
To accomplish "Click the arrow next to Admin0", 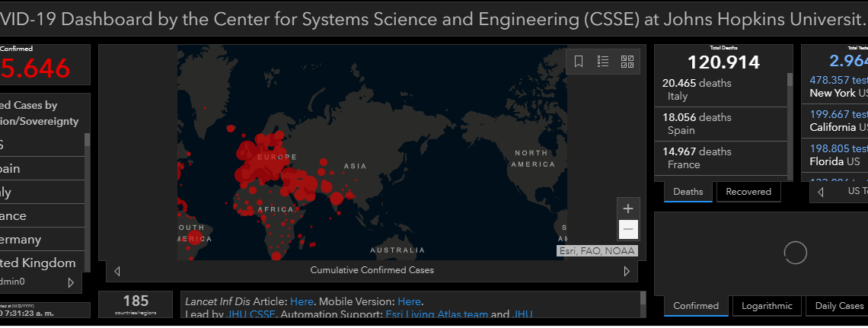I will (71, 282).
